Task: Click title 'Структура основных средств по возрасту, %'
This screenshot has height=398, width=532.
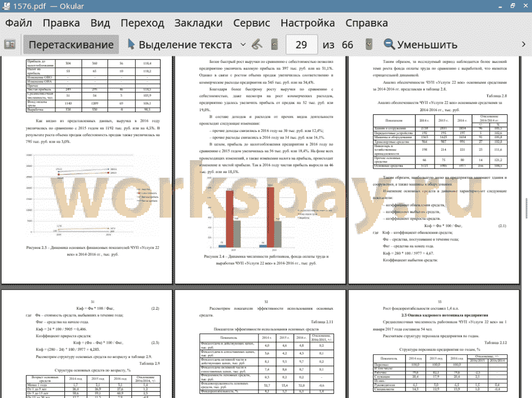Action: coord(93,370)
